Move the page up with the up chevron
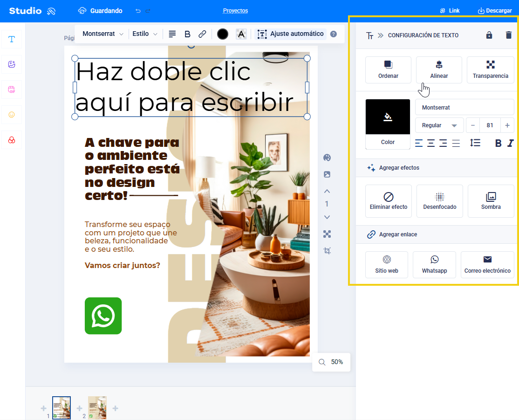Image resolution: width=519 pixels, height=420 pixels. (327, 191)
